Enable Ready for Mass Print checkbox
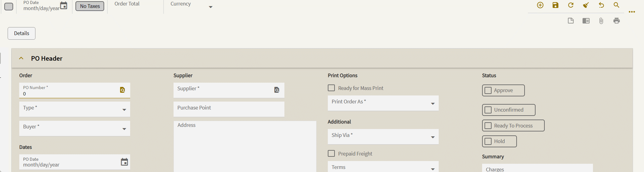The height and width of the screenshot is (172, 644). [x=331, y=88]
